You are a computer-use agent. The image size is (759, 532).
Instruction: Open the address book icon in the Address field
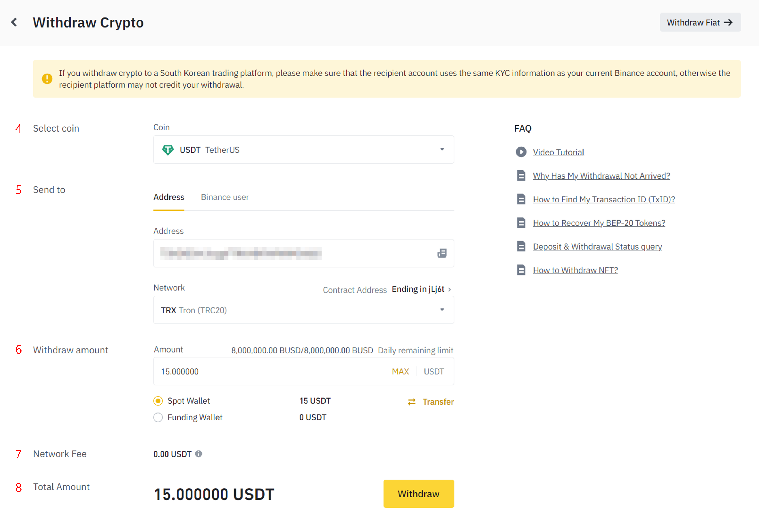pos(442,253)
